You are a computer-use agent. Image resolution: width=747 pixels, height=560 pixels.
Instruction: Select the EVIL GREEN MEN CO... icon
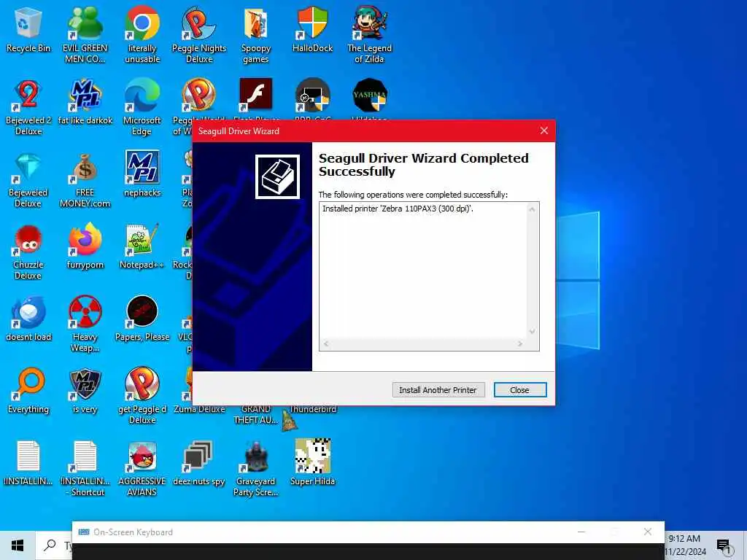pyautogui.click(x=85, y=34)
